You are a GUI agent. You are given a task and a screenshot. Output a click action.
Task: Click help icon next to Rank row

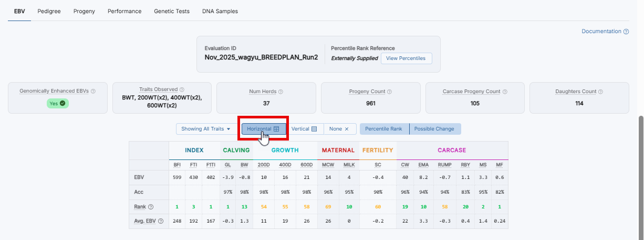pos(151,207)
